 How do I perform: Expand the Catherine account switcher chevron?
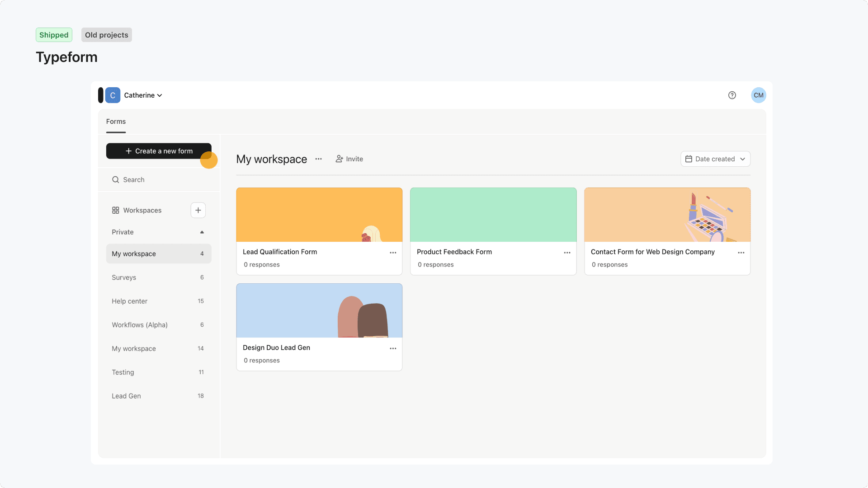click(x=159, y=95)
